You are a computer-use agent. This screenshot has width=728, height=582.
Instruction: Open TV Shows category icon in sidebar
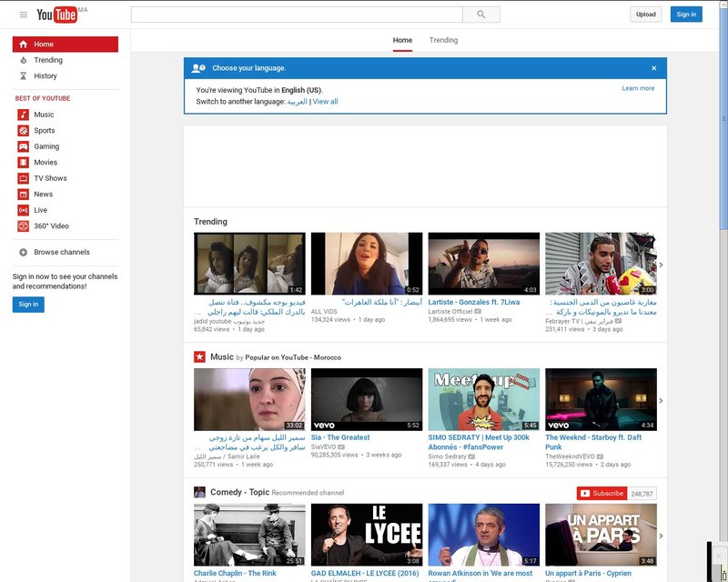(24, 178)
